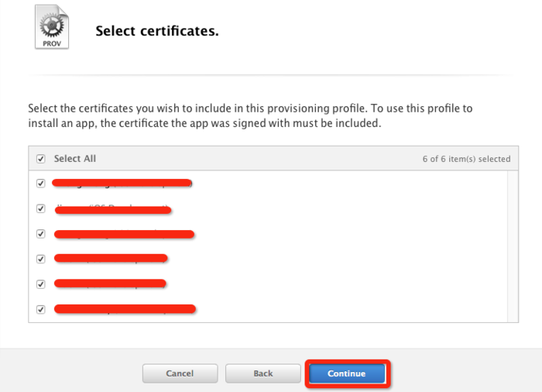
Task: Click the last redacted certificate name
Action: point(125,309)
